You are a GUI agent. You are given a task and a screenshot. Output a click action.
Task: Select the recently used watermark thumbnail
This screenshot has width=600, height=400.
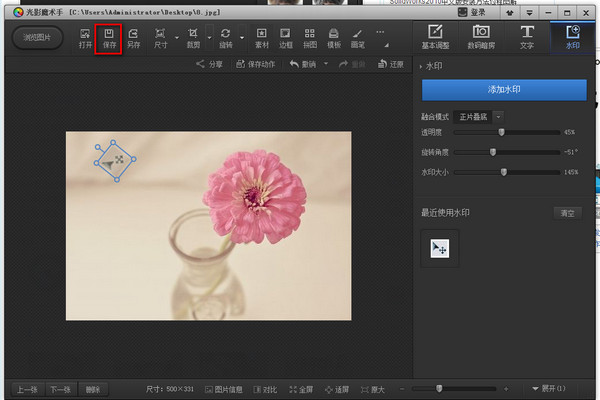440,248
